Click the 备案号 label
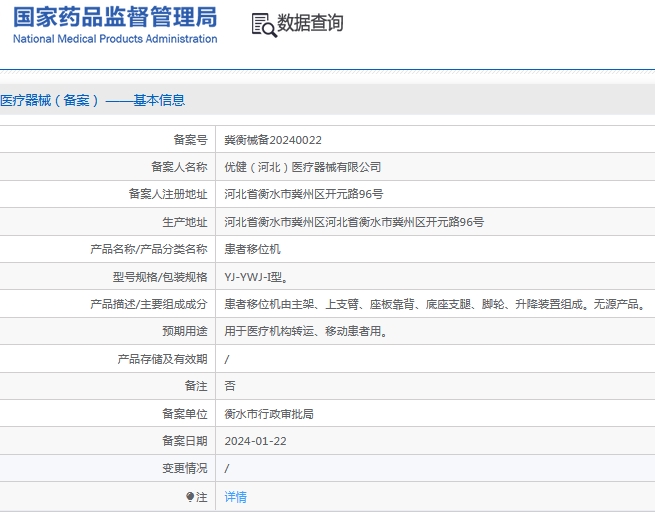This screenshot has height=518, width=655. [190, 140]
